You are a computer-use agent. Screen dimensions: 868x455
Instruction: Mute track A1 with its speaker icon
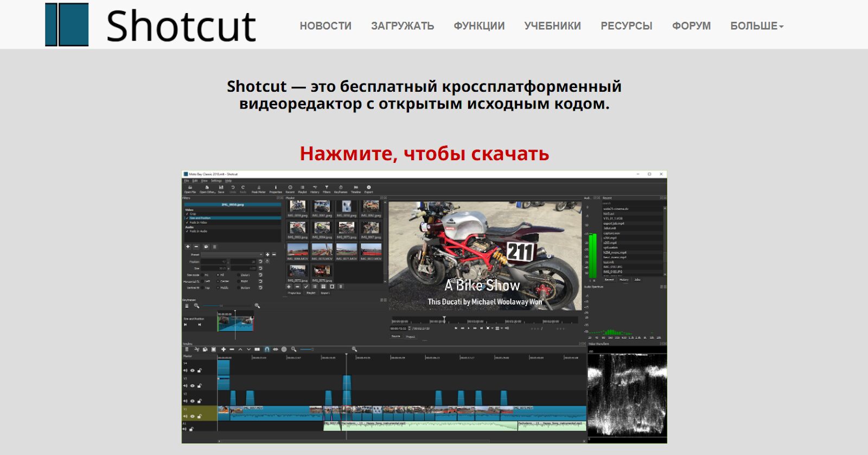coord(184,429)
